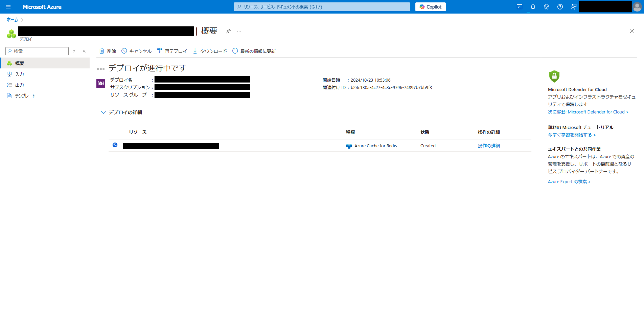
Task: Focus the sidebar 検索 input
Action: (x=37, y=51)
